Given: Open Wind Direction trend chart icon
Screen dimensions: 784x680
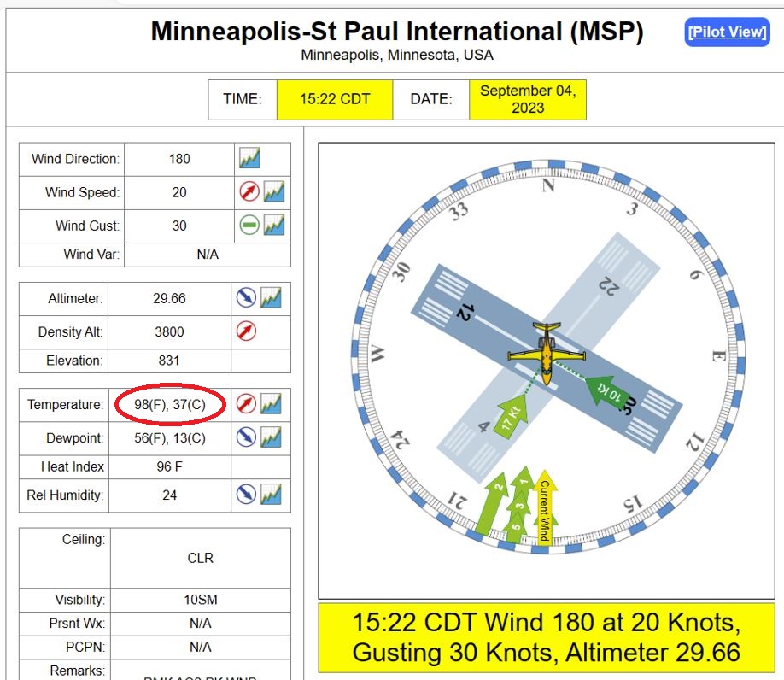Looking at the screenshot, I should (x=249, y=158).
